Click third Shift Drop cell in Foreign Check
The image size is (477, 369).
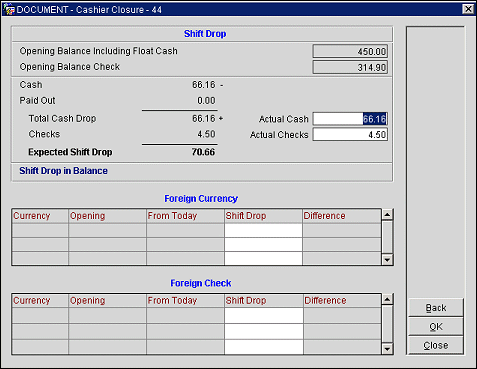tap(264, 347)
